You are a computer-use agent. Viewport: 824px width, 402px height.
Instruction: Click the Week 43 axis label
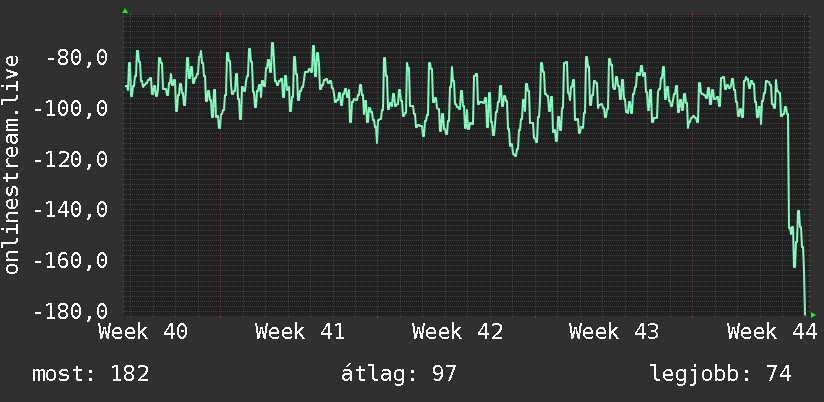(x=614, y=332)
